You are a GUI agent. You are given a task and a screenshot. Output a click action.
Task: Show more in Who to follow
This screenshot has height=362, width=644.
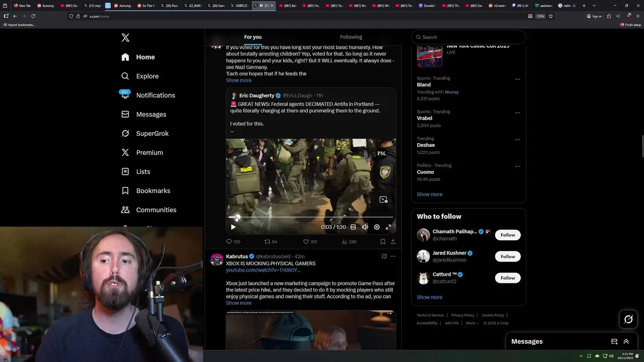[x=429, y=297]
